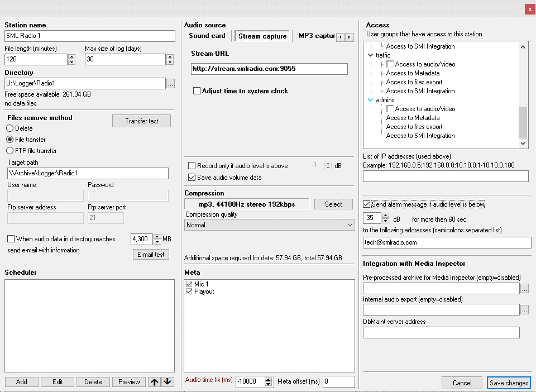
Task: Edit the Station name field
Action: click(x=90, y=36)
